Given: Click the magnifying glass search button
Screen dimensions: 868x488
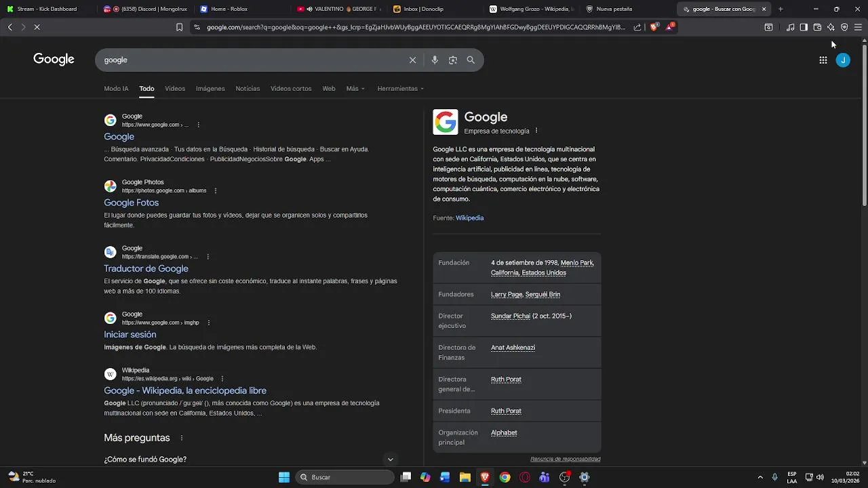Looking at the screenshot, I should click(471, 60).
